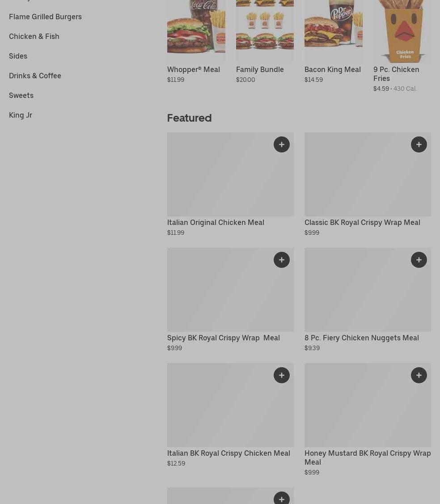This screenshot has height=504, width=440.
Task: Select the Sides menu category
Action: [18, 56]
